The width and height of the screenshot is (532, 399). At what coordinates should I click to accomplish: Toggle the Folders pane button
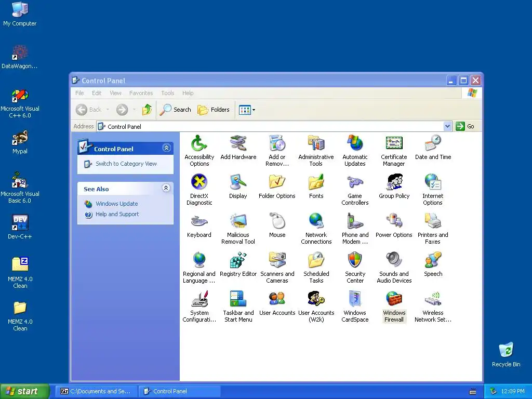pos(214,110)
